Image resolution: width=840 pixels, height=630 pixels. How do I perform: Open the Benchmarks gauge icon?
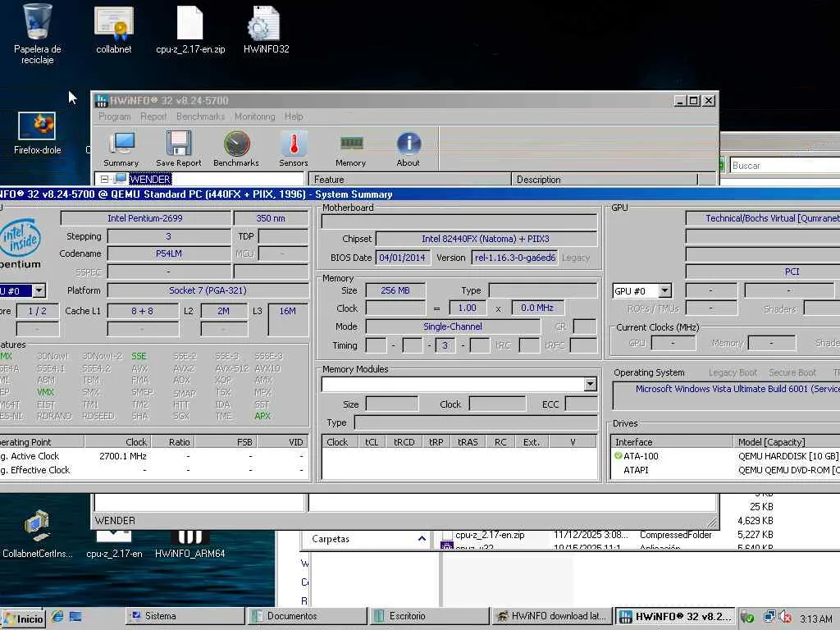[236, 148]
